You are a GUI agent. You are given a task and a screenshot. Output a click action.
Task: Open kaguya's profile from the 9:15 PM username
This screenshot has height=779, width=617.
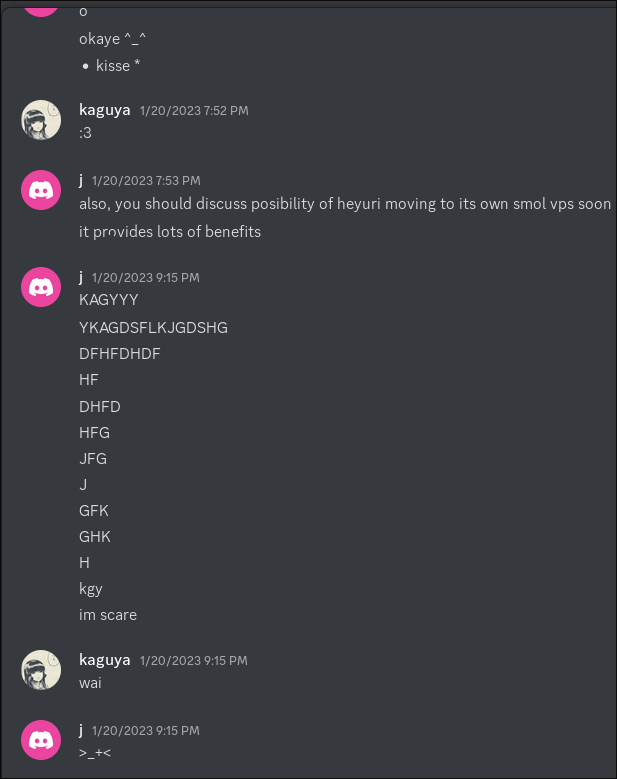[104, 660]
